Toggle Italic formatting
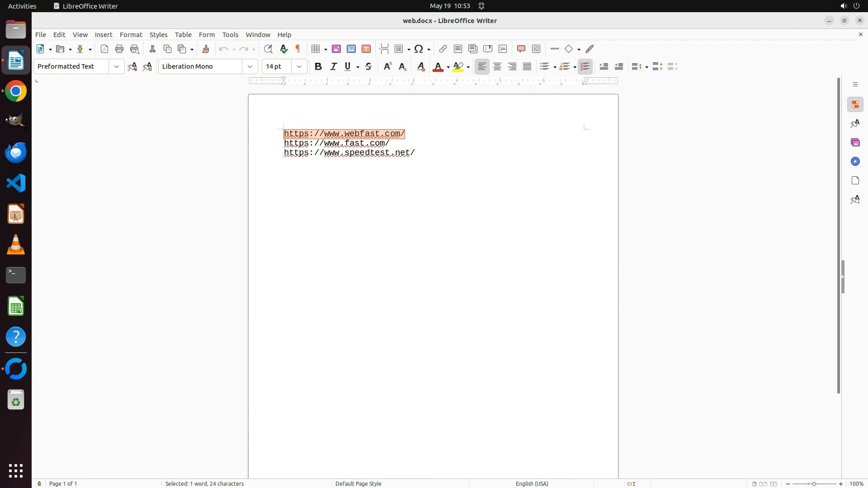 click(334, 67)
